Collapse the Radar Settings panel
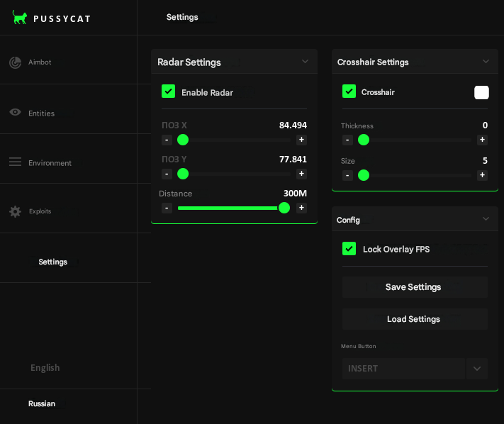 (x=305, y=62)
